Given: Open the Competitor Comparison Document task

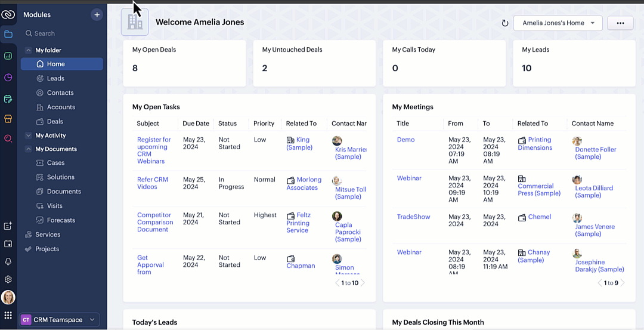Looking at the screenshot, I should pos(154,222).
